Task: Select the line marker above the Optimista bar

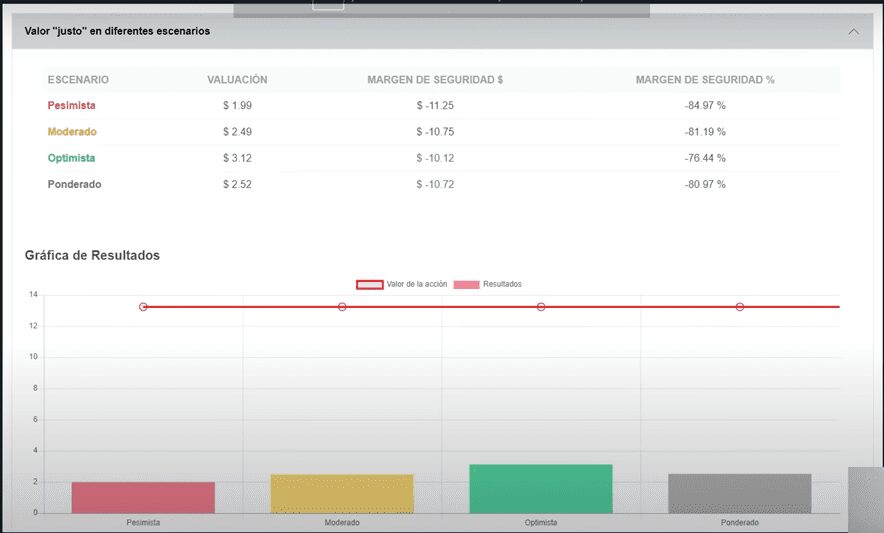Action: [541, 307]
